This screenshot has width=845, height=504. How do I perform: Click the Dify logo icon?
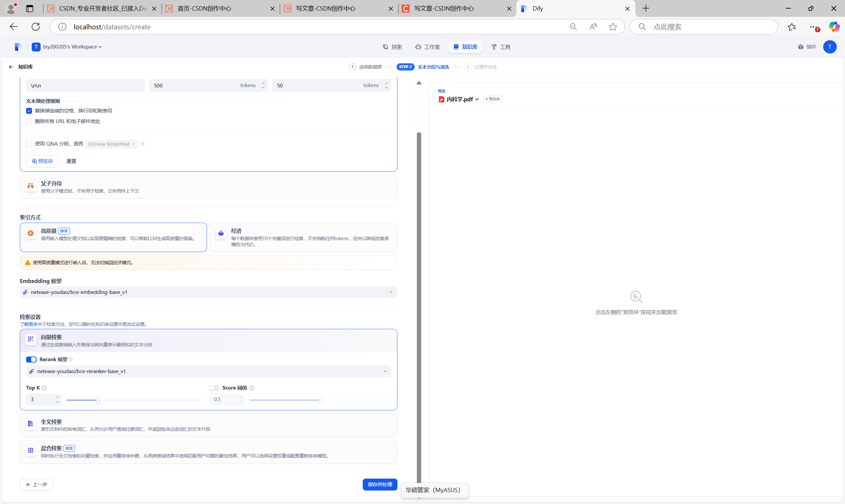point(18,47)
